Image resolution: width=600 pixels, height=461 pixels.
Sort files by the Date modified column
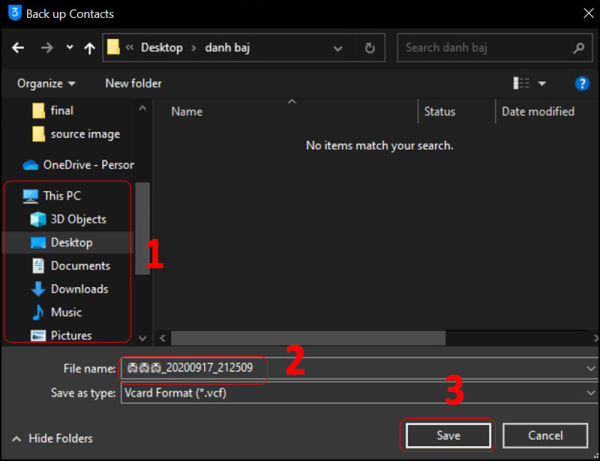(x=538, y=112)
